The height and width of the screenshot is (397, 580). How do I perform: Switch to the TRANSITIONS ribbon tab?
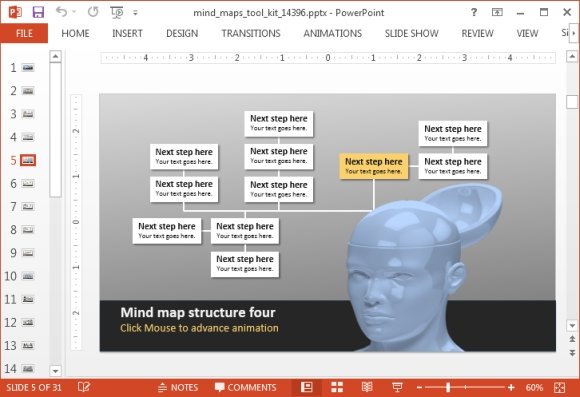(x=251, y=33)
